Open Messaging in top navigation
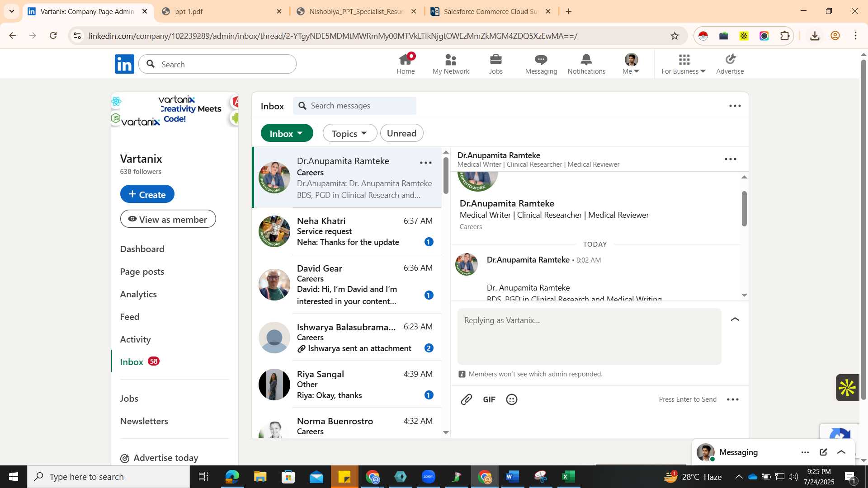 541,64
